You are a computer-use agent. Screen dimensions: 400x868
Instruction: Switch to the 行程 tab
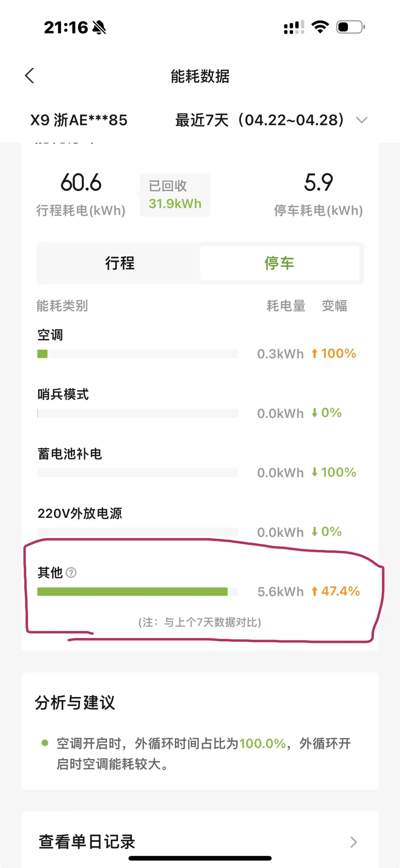[x=120, y=263]
